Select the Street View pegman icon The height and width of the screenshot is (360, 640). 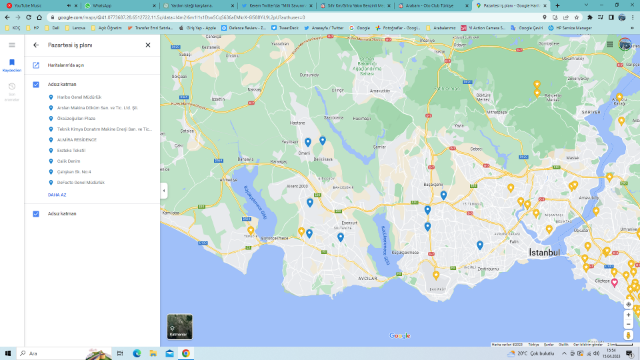628,335
